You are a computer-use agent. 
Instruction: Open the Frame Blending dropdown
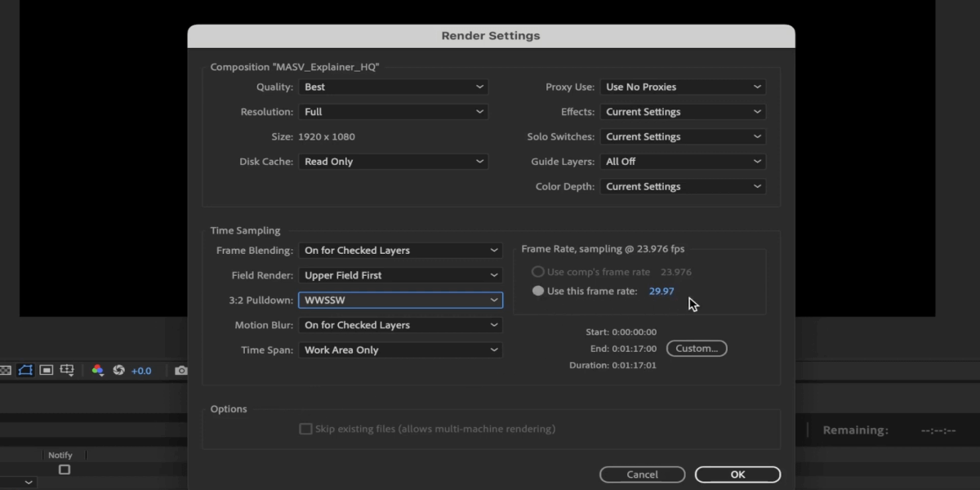coord(400,251)
